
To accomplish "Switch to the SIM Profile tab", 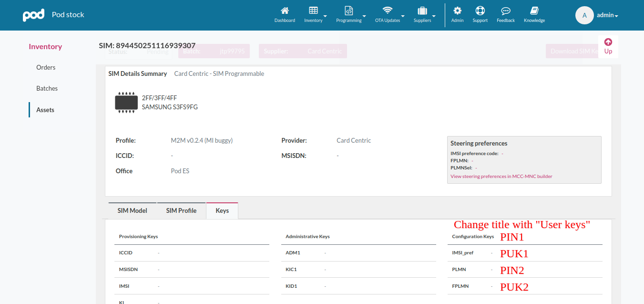I will point(181,210).
